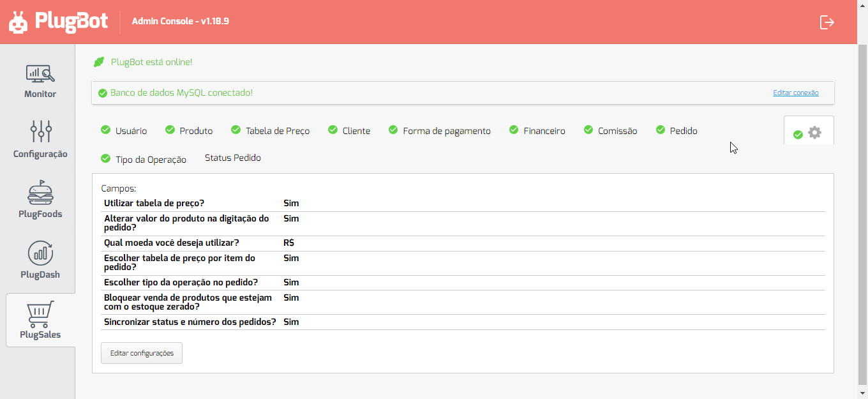This screenshot has width=868, height=399.
Task: Open the Monitor sidebar icon
Action: (x=40, y=74)
